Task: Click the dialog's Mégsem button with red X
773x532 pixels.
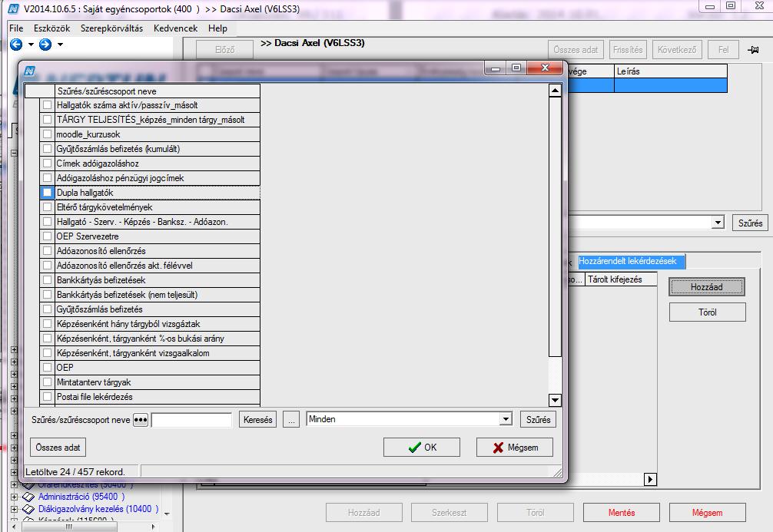Action: [515, 448]
